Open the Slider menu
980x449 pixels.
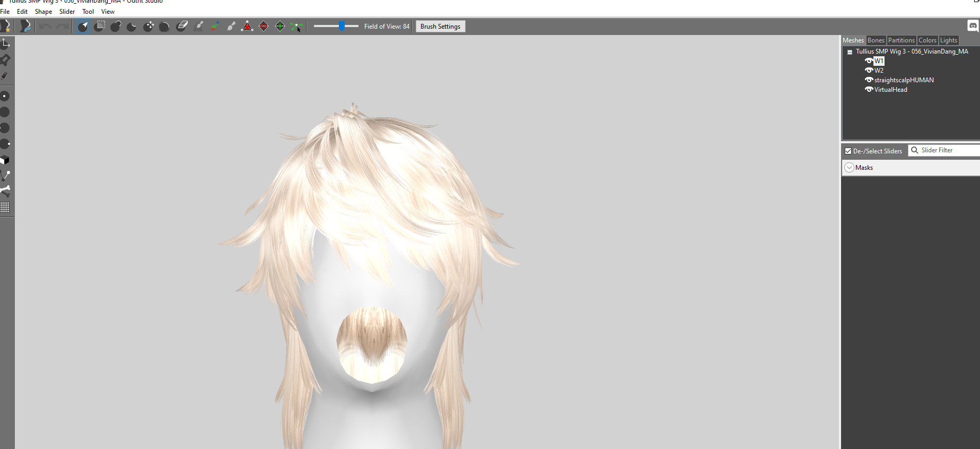[x=67, y=11]
